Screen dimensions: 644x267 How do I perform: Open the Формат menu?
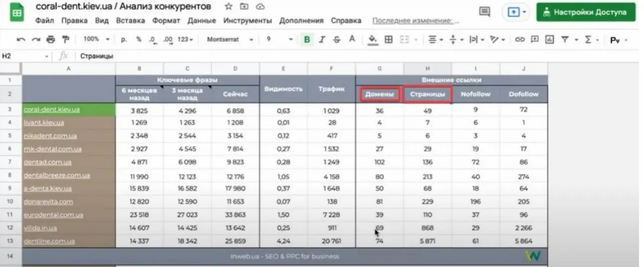166,20
